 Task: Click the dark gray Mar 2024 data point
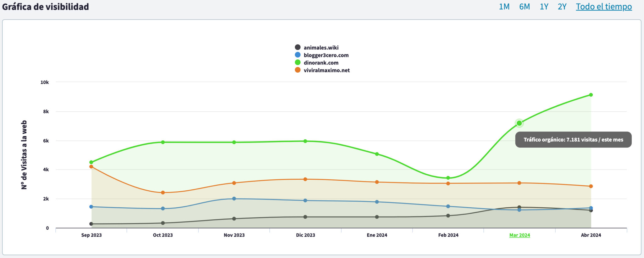tap(519, 207)
